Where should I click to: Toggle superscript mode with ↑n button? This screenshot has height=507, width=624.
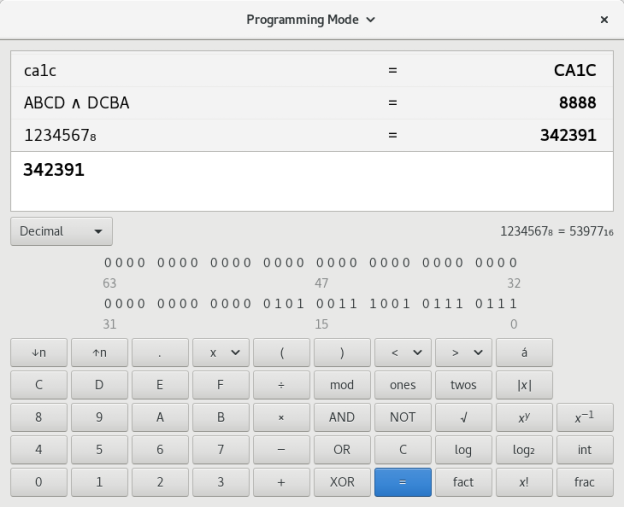click(99, 352)
